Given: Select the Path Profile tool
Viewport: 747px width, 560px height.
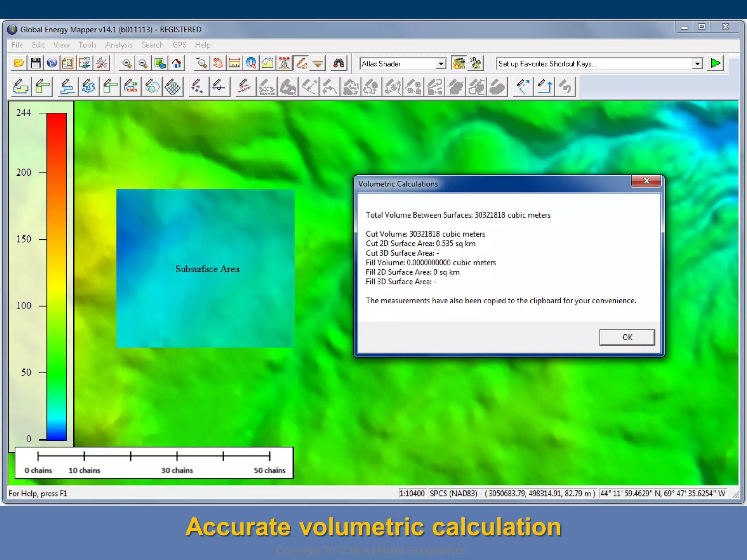Looking at the screenshot, I should 267,63.
